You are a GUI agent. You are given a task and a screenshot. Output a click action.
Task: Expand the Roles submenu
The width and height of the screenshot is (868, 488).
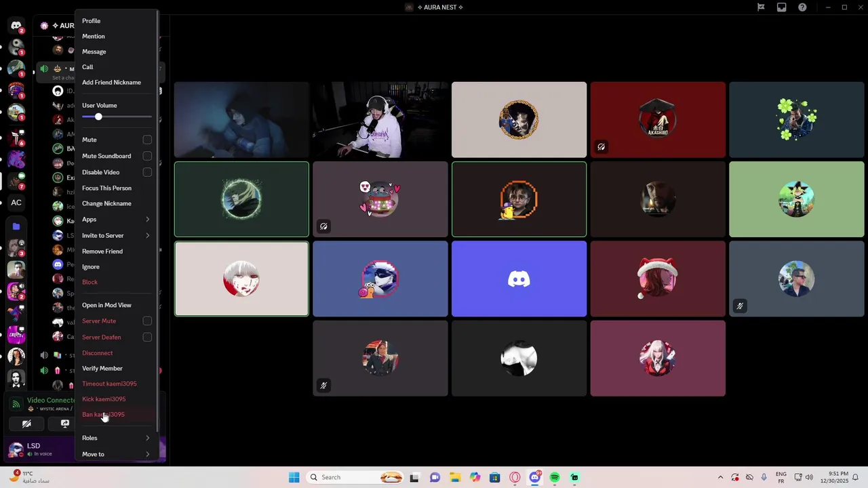pos(116,438)
